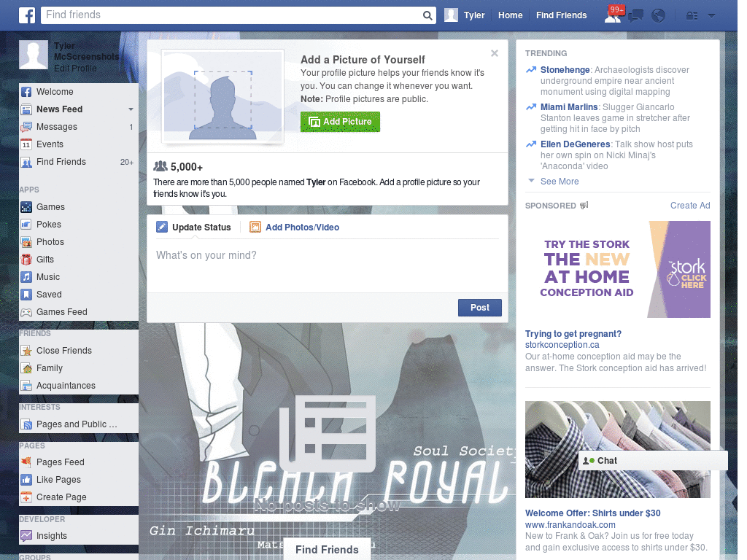Open the Chat bar
Image resolution: width=747 pixels, height=560 pixels.
point(653,461)
